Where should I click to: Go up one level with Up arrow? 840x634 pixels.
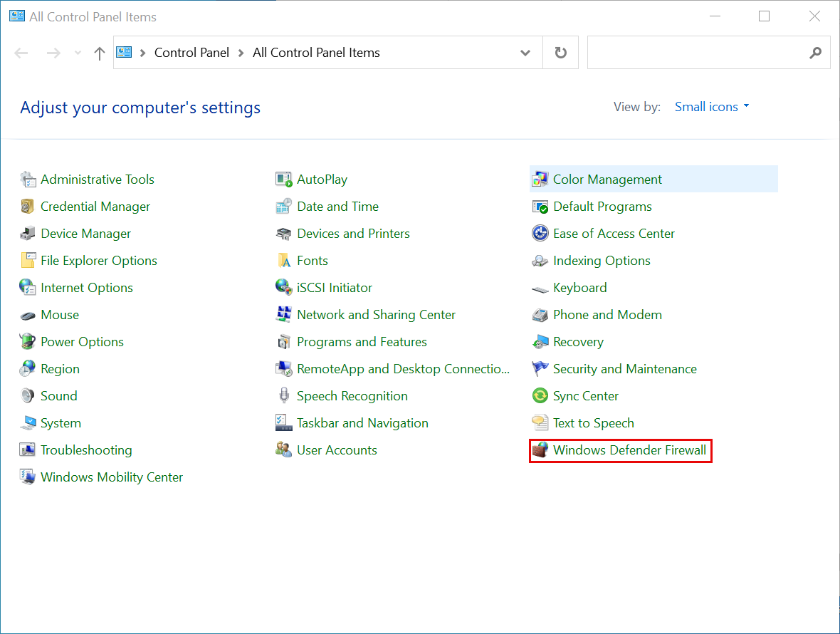coord(100,53)
